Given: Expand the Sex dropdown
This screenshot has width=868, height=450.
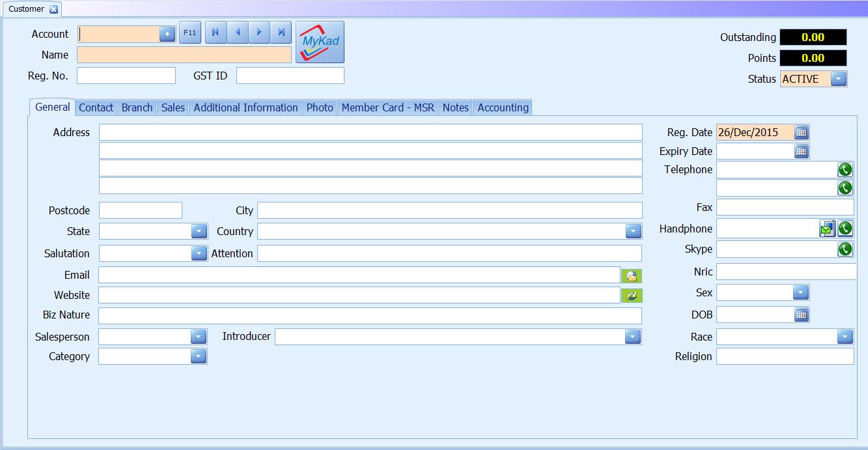Looking at the screenshot, I should [801, 292].
